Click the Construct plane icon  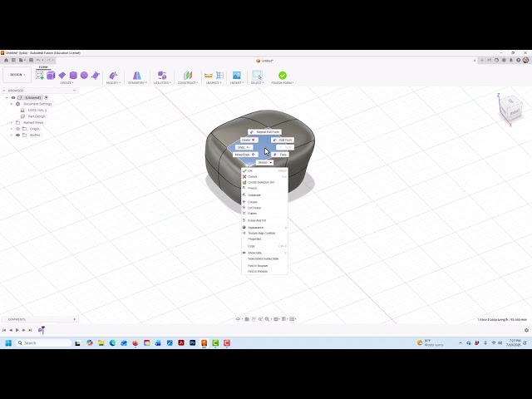click(x=188, y=76)
